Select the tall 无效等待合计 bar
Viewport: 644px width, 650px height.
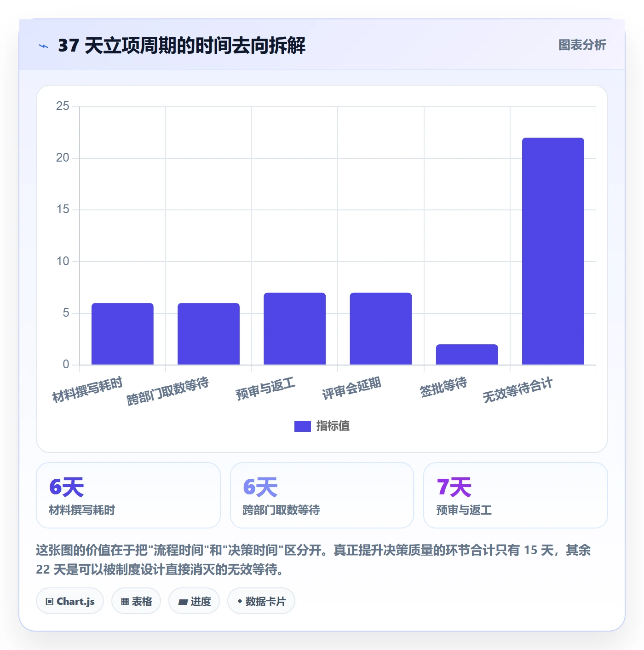553,251
